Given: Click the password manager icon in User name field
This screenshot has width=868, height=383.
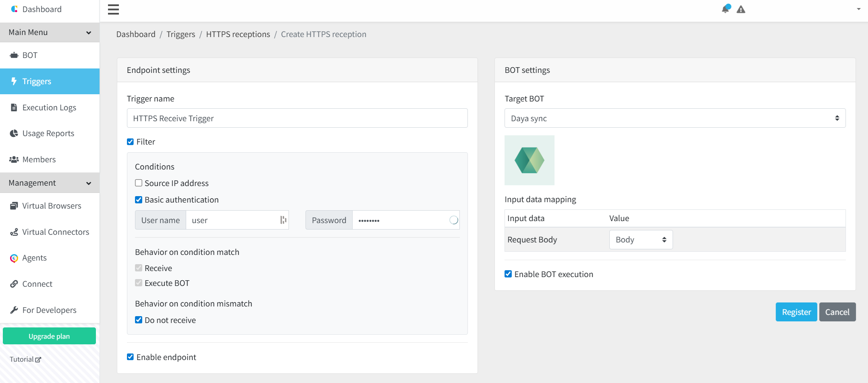Looking at the screenshot, I should point(283,220).
